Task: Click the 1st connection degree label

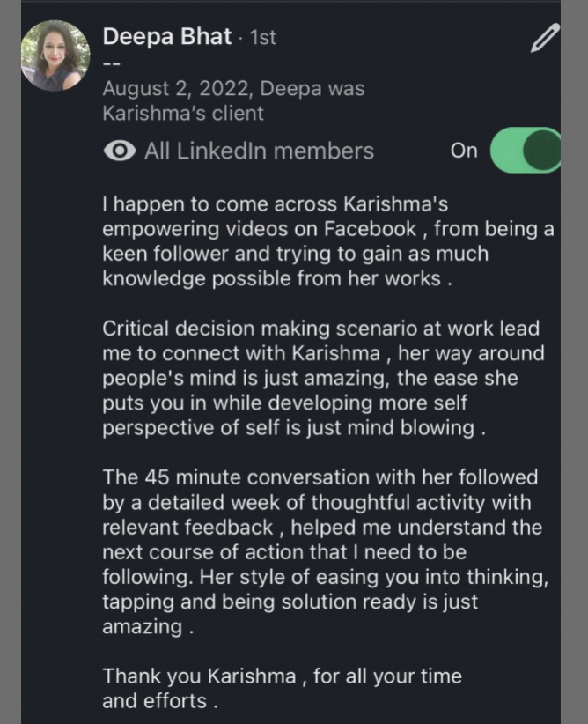Action: pos(263,39)
